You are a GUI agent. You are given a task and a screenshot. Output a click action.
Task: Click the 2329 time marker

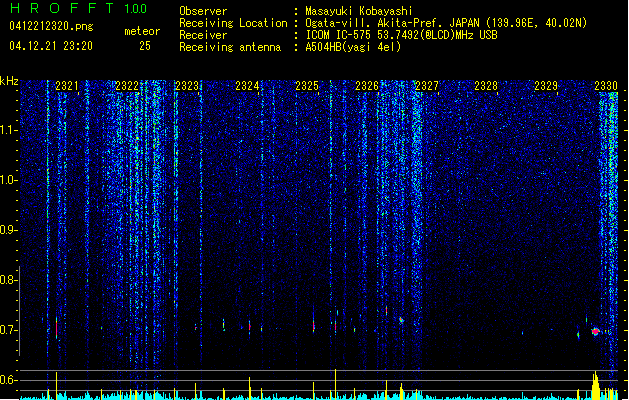(546, 86)
